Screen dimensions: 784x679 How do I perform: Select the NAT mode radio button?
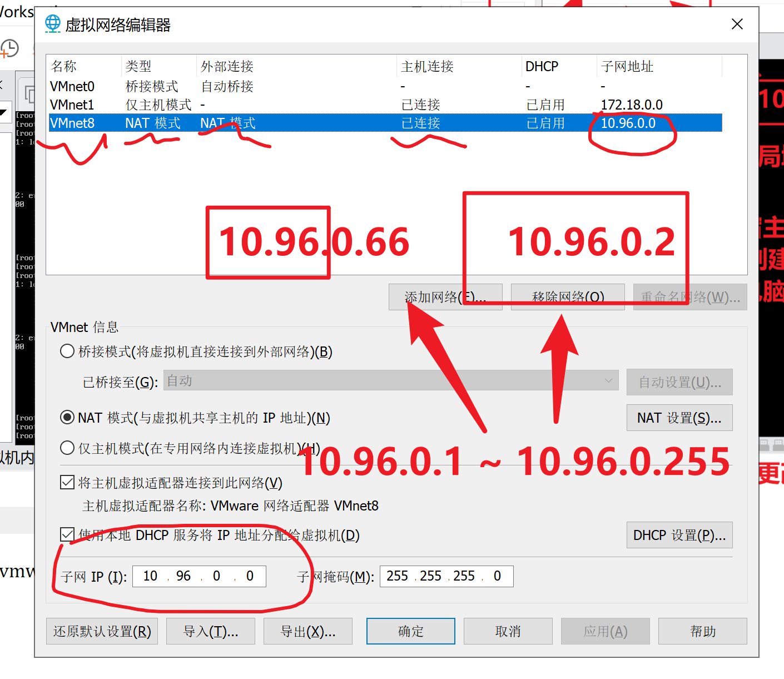pos(67,418)
